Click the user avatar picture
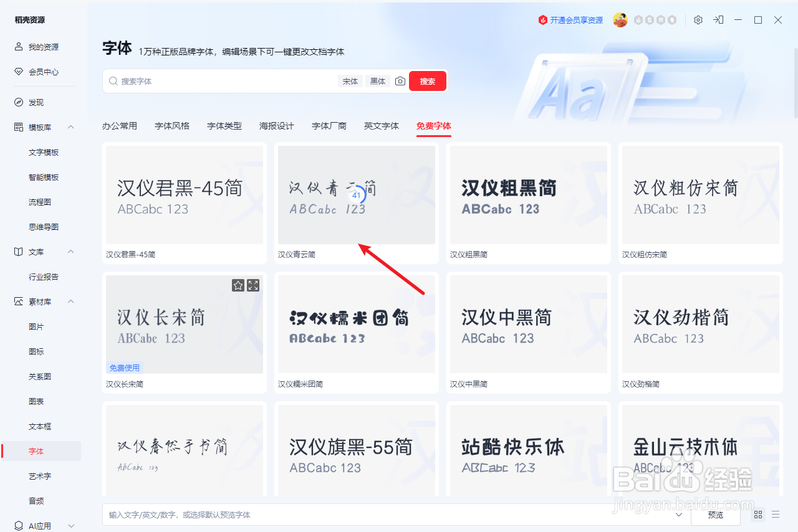This screenshot has width=798, height=532. (x=620, y=20)
